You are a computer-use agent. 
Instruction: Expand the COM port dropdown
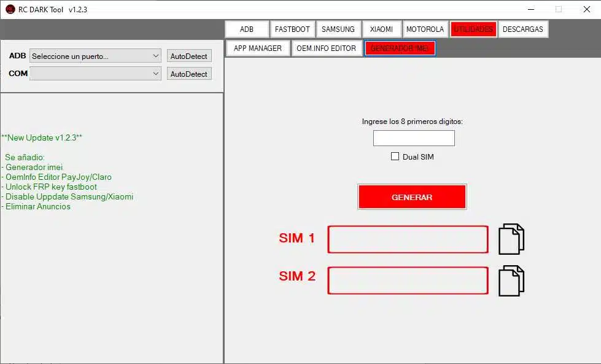click(95, 74)
